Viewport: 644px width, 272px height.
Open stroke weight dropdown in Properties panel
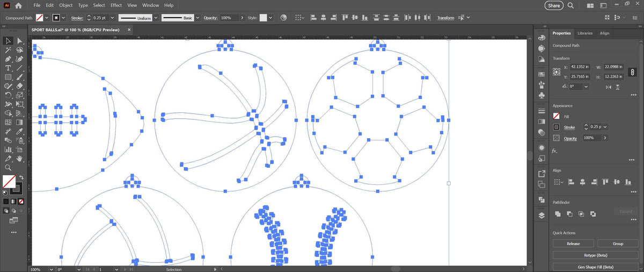click(606, 127)
